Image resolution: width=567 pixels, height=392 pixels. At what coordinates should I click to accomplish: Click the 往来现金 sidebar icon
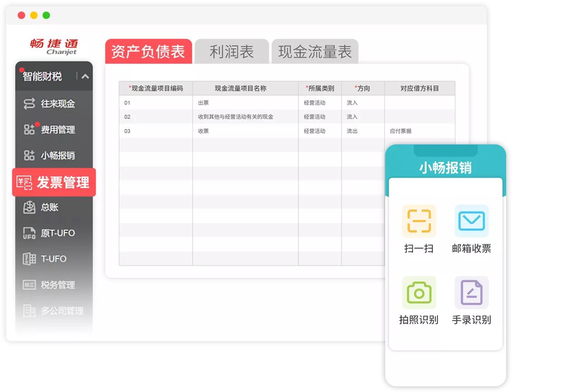click(x=29, y=104)
